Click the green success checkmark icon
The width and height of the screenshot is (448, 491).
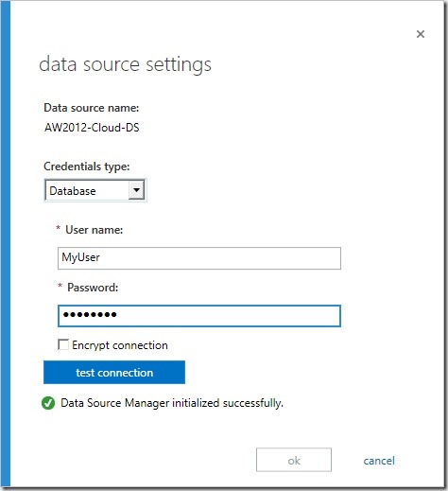point(48,403)
